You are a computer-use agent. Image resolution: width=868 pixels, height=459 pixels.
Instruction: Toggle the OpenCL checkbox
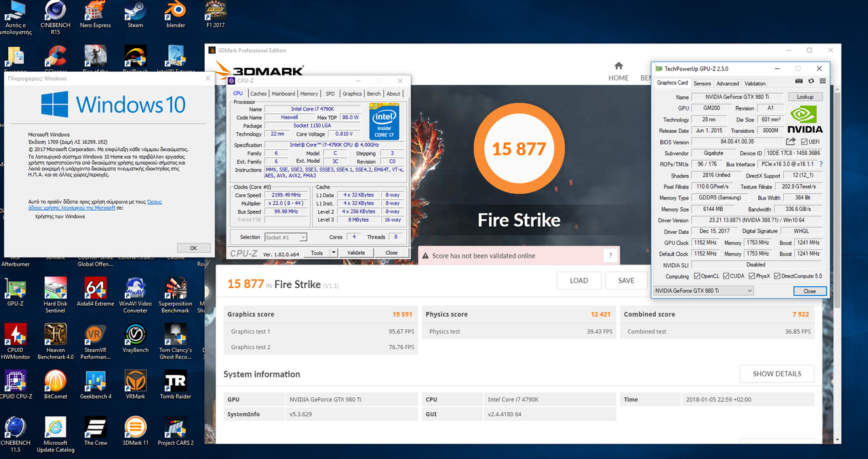[x=697, y=276]
